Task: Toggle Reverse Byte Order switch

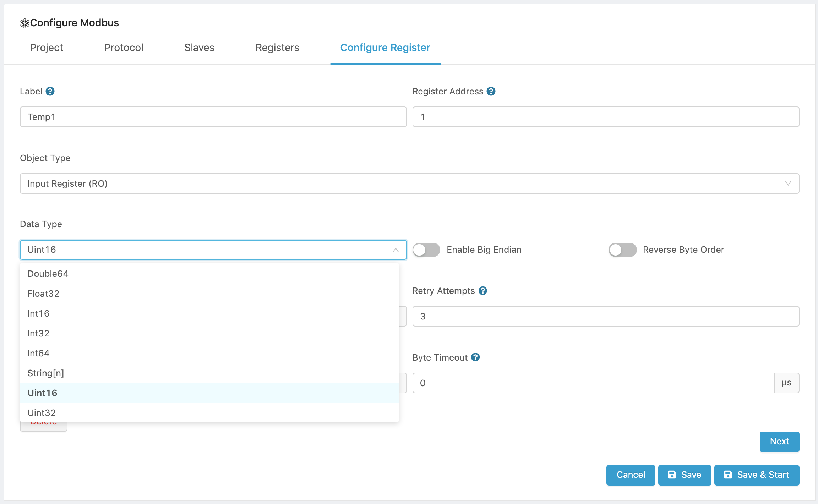Action: click(622, 250)
